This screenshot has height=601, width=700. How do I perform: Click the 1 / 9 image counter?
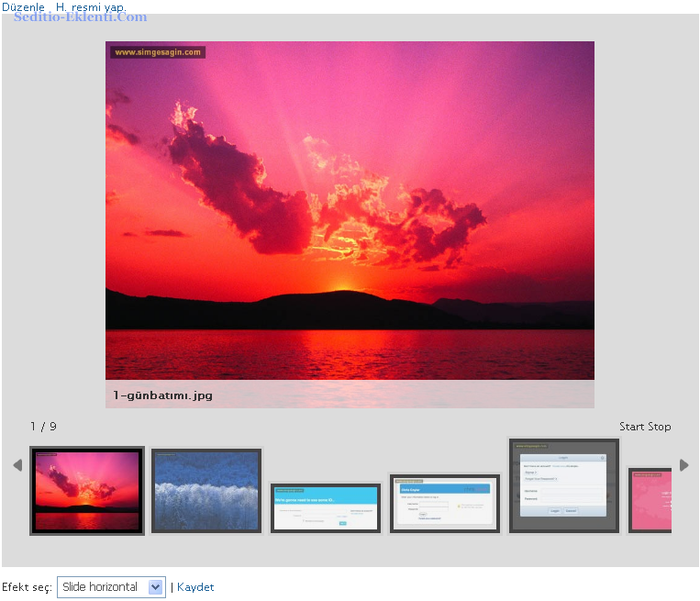coord(43,427)
